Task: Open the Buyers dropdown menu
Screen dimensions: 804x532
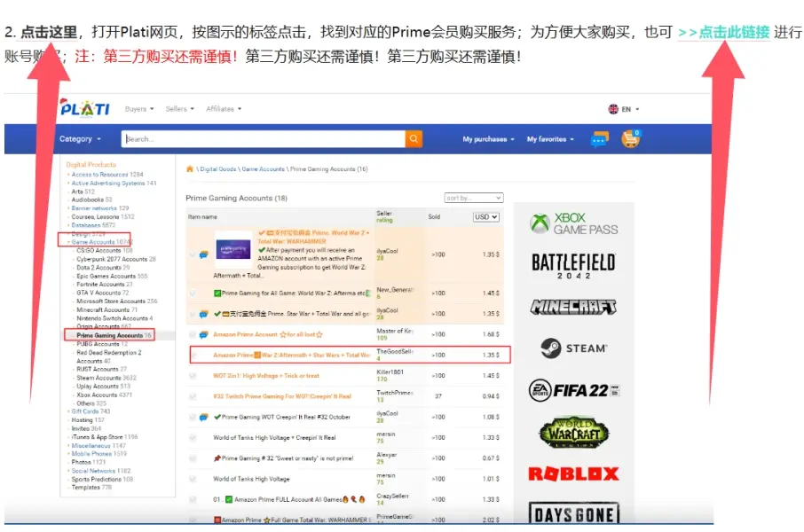Action: coord(139,109)
